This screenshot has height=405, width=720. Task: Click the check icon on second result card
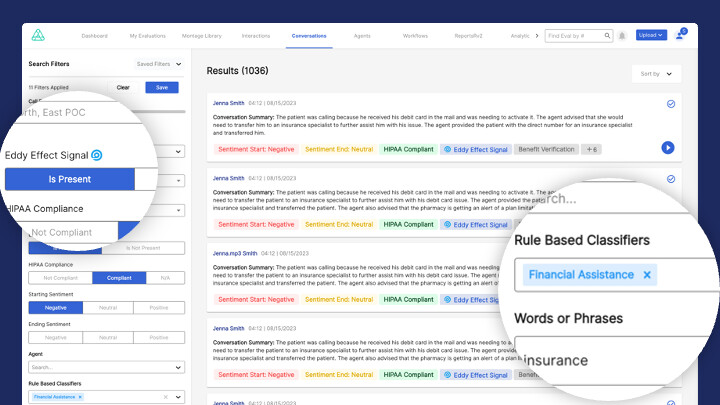[x=671, y=179]
